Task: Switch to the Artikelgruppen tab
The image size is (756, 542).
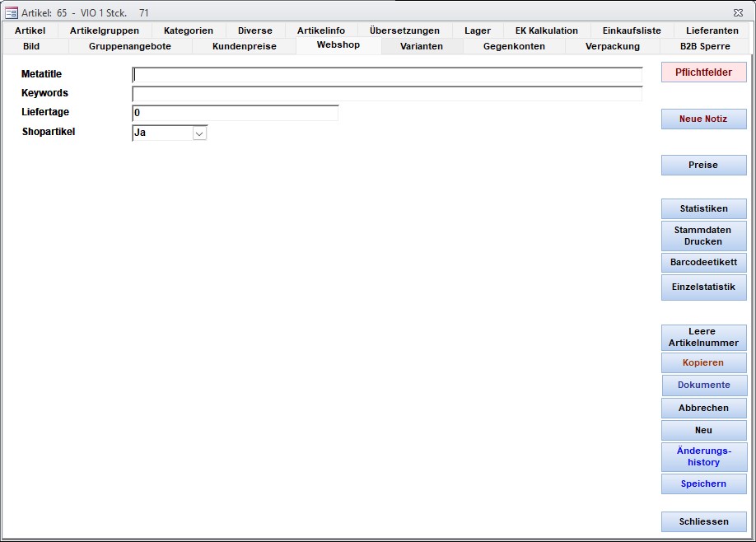Action: tap(105, 30)
